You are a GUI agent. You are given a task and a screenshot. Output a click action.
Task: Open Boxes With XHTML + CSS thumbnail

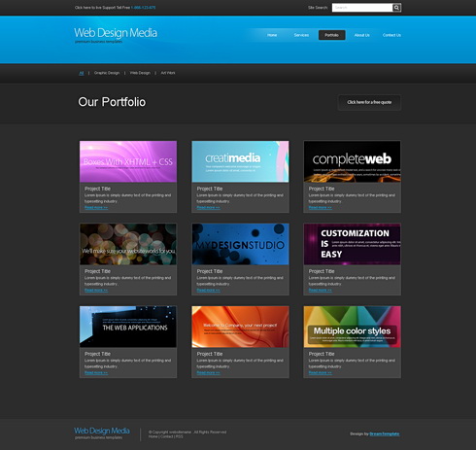[x=128, y=161]
